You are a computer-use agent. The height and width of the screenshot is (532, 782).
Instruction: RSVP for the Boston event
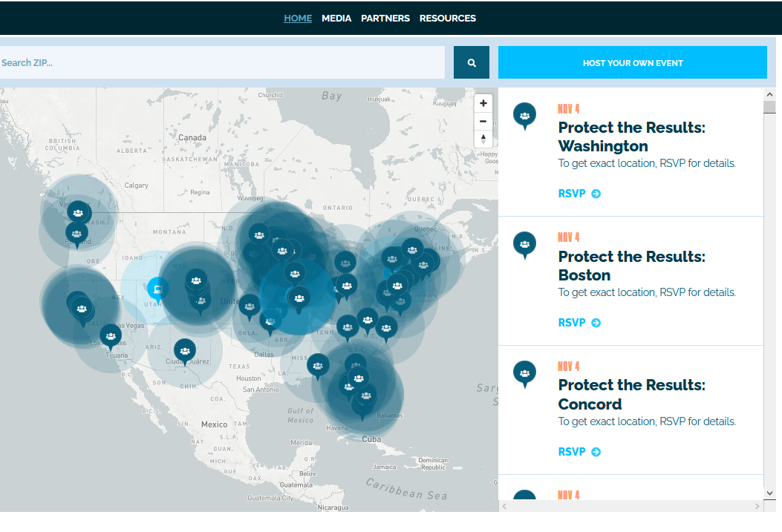coord(579,323)
